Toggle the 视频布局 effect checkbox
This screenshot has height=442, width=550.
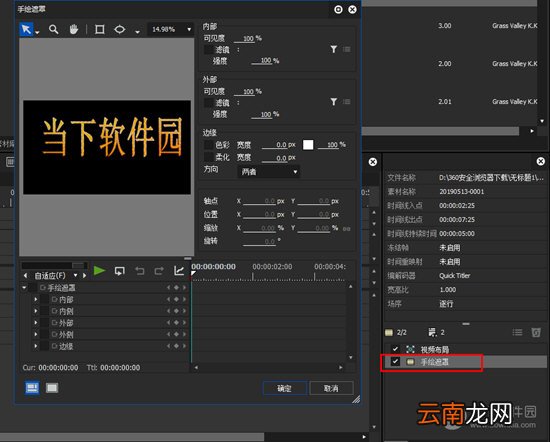click(x=395, y=349)
